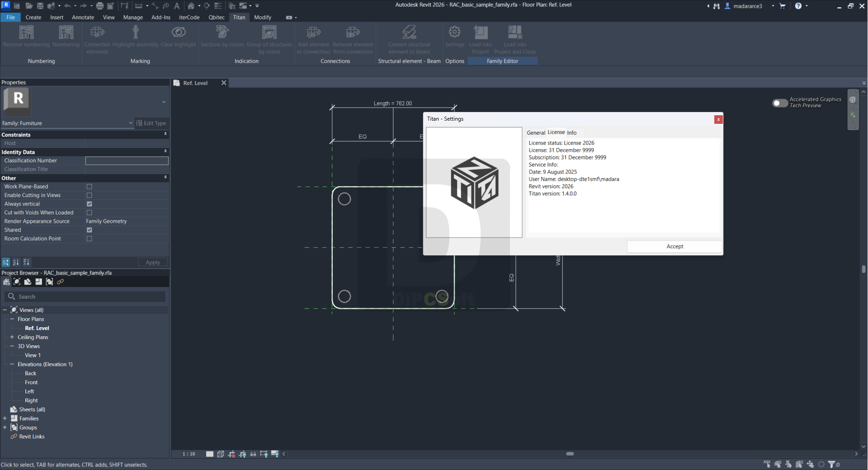Collapse the 3D Views node

tap(12, 346)
